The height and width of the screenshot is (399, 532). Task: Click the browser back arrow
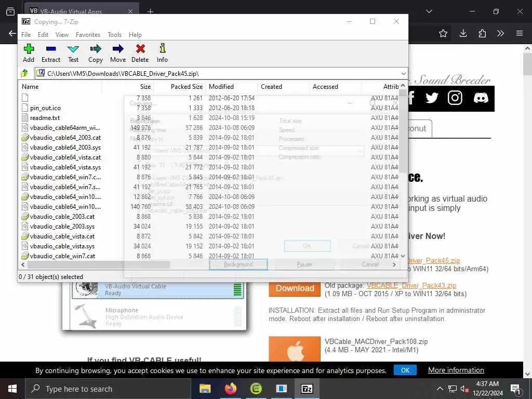12,33
